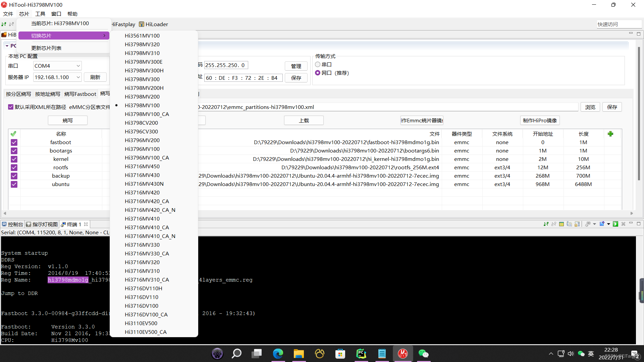Click the new terminal connection icon
644x362 pixels.
pos(602,224)
